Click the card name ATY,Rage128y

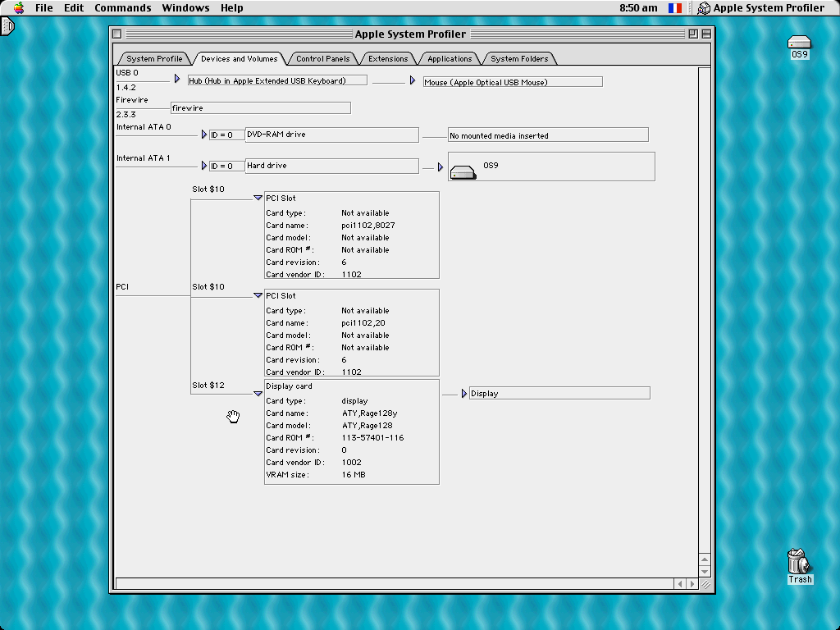point(369,413)
